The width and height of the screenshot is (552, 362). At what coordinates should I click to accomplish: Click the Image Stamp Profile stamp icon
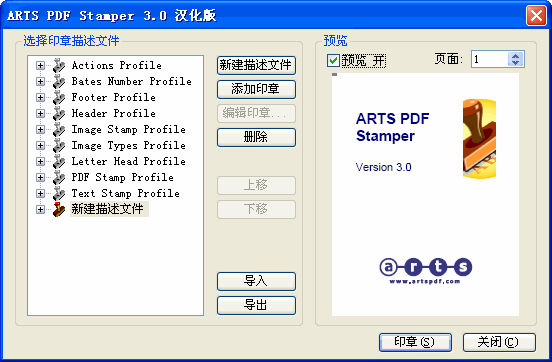[x=59, y=130]
